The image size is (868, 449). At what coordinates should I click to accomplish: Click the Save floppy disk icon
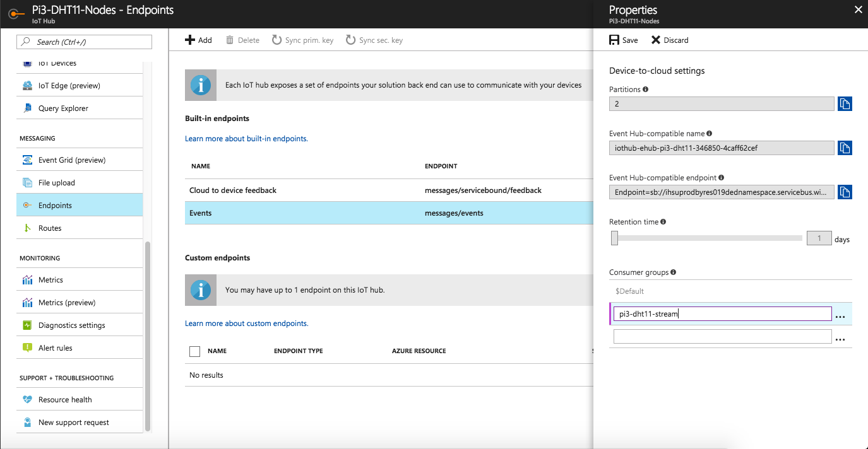tap(614, 40)
